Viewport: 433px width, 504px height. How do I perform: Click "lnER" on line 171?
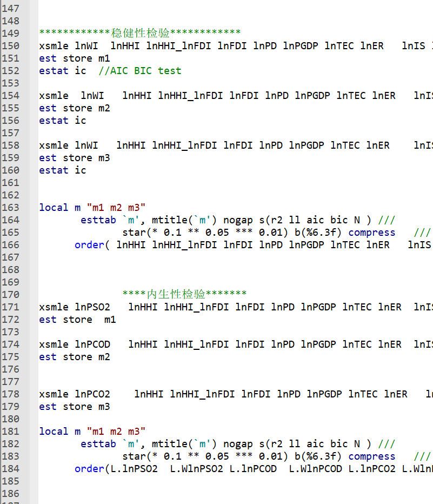(x=390, y=307)
